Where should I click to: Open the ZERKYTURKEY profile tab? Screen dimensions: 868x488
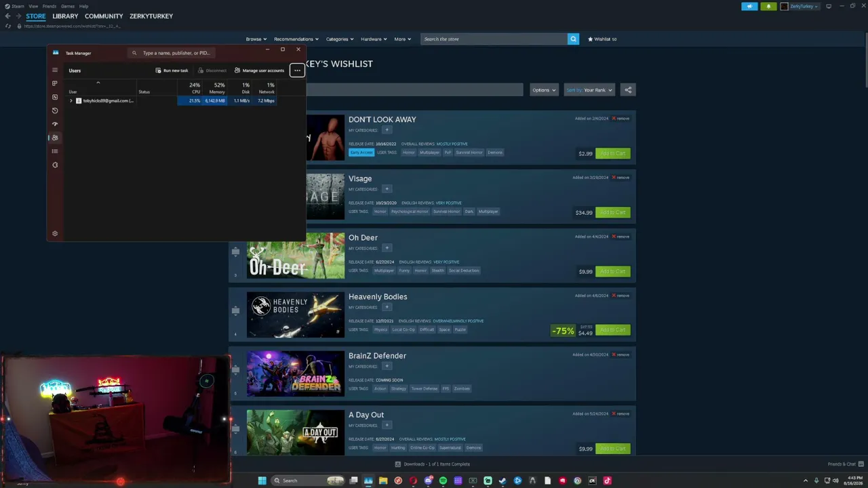[151, 16]
